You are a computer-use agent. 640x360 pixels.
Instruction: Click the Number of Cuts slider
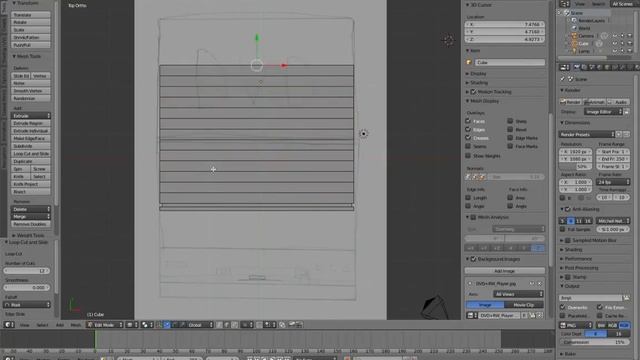click(27, 271)
